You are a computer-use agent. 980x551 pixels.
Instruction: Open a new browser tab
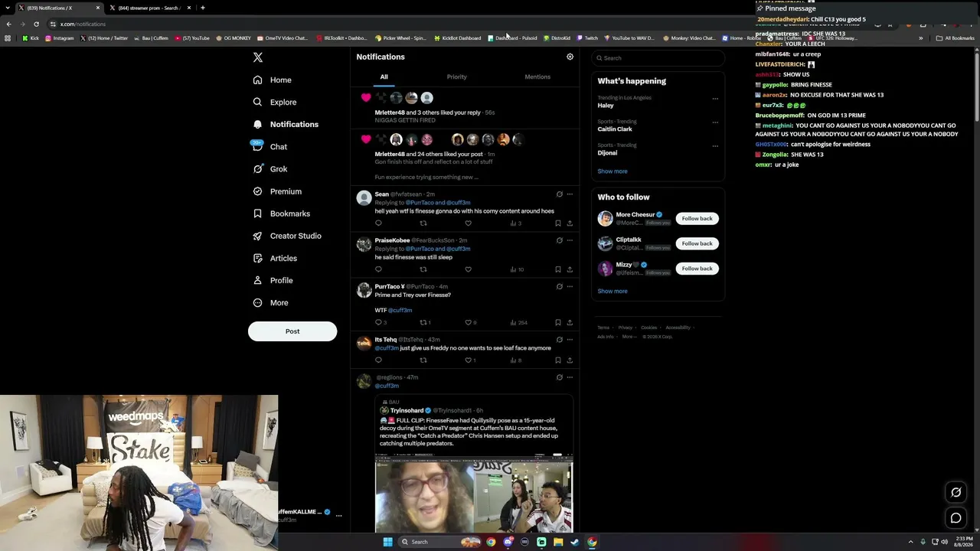coord(202,8)
